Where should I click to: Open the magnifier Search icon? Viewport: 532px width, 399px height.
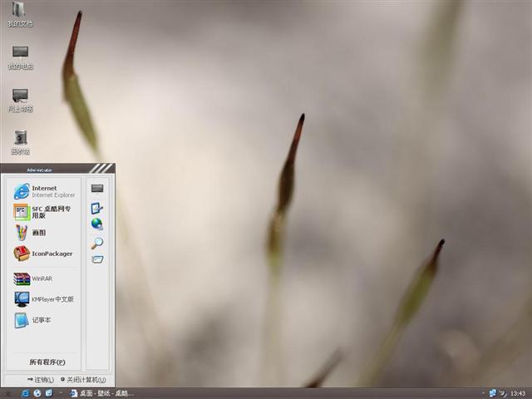coord(97,243)
